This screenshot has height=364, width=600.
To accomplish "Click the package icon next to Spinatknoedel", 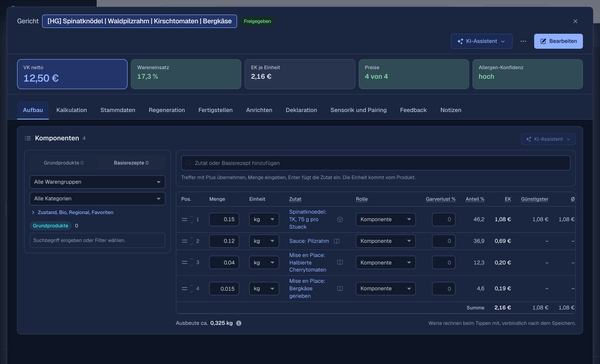I will (x=340, y=219).
